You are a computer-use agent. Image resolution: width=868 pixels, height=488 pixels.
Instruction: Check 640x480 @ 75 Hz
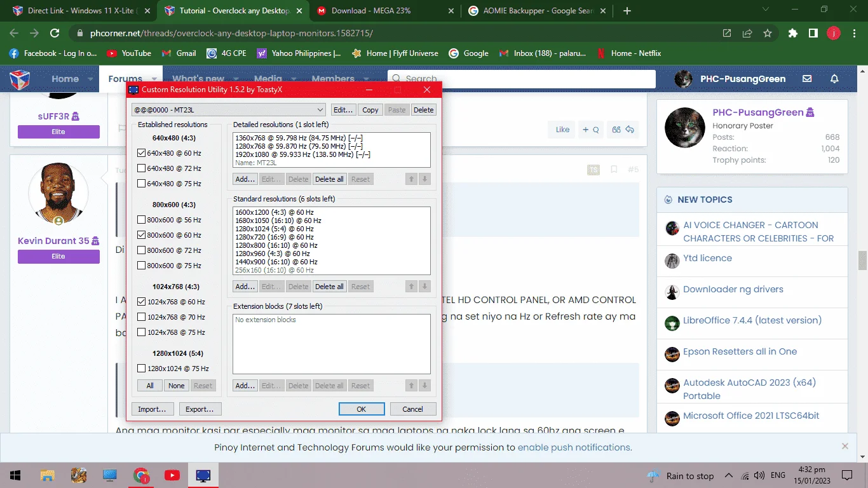[x=141, y=184]
